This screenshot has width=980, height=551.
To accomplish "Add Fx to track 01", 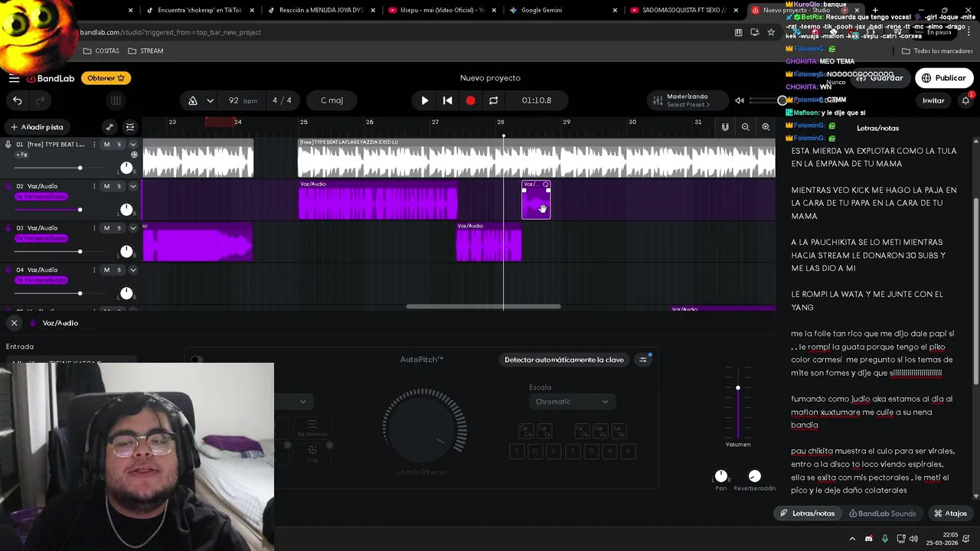I will point(22,155).
